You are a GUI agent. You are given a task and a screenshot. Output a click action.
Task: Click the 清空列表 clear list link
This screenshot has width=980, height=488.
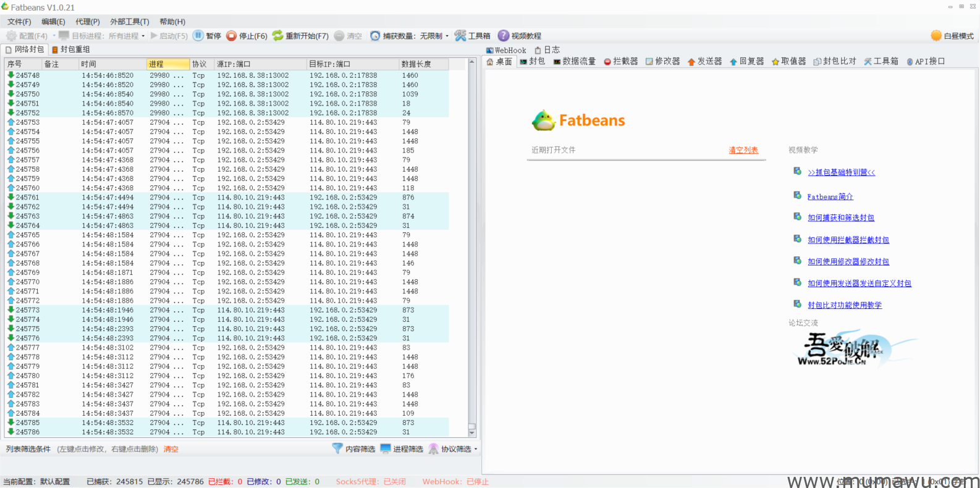pyautogui.click(x=743, y=150)
